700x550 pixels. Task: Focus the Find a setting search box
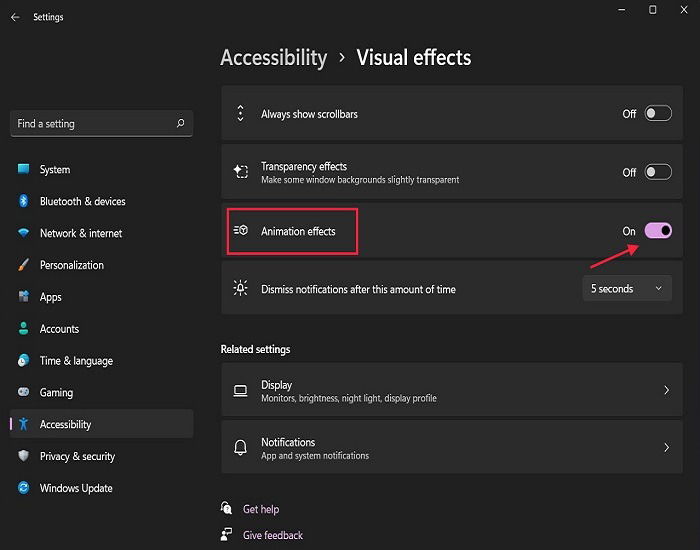pos(102,123)
